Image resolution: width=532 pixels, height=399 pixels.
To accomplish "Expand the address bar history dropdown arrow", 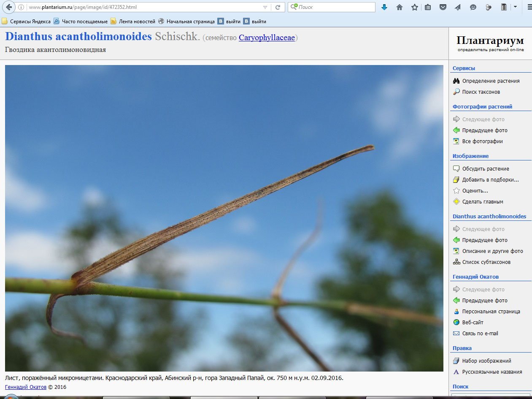I will pyautogui.click(x=265, y=7).
